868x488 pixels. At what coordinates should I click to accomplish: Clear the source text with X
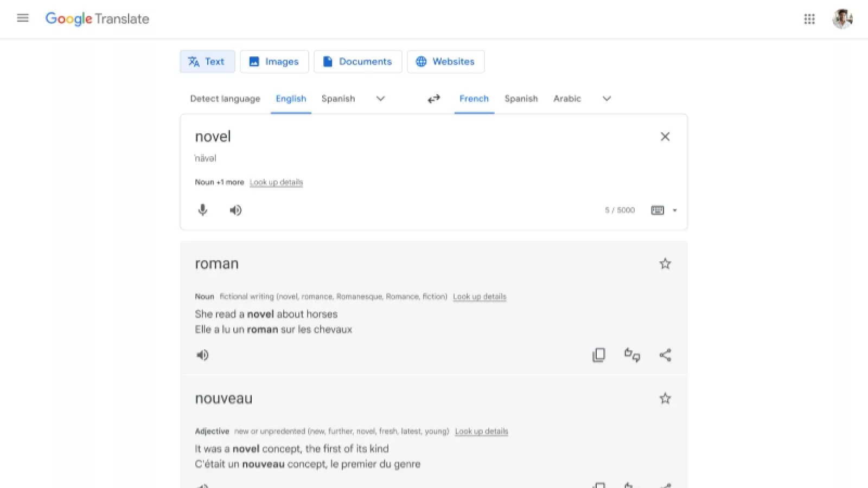pyautogui.click(x=665, y=137)
